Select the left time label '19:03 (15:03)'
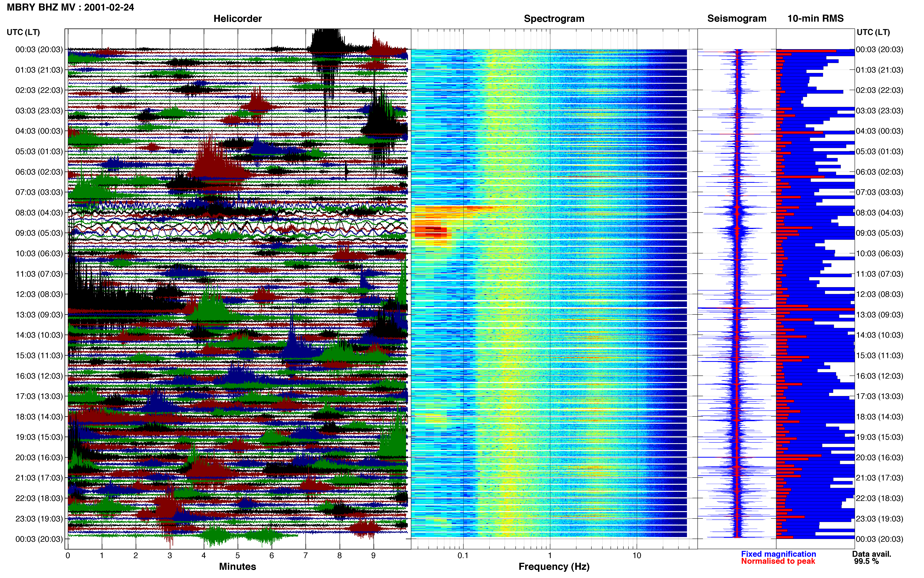The height and width of the screenshot is (578, 924). 39,437
